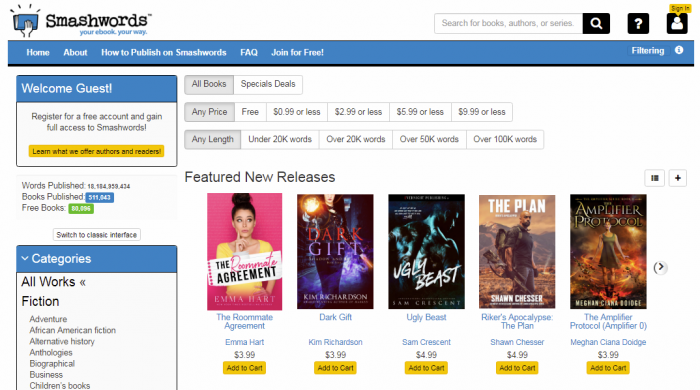The width and height of the screenshot is (700, 390).
Task: Click the plus icon beside Featured New Releases
Action: [x=677, y=178]
